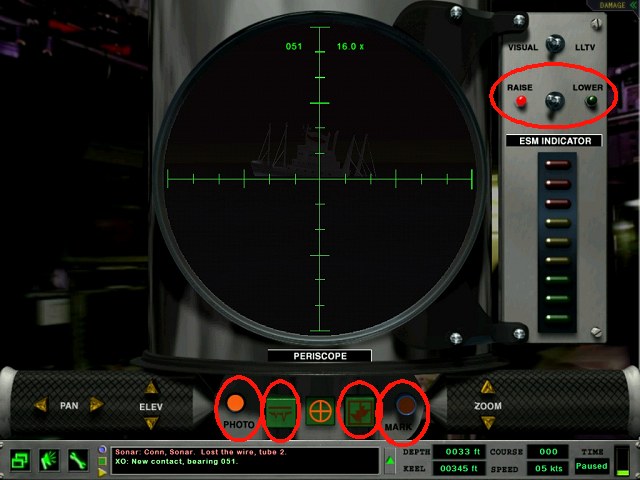Increase elevation with ELEV up arrow

click(x=150, y=391)
